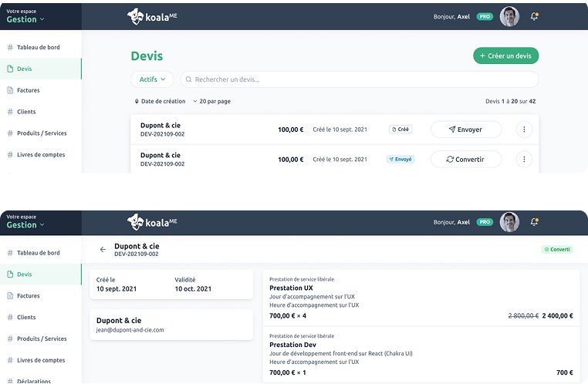
Task: Open the three-dot menu on the Envoyé quote row
Action: [x=524, y=160]
